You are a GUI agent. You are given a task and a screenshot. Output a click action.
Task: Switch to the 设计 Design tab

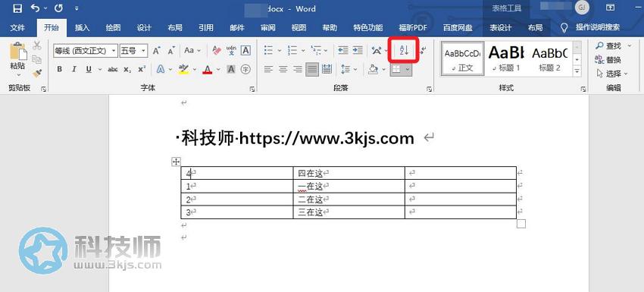tap(144, 28)
